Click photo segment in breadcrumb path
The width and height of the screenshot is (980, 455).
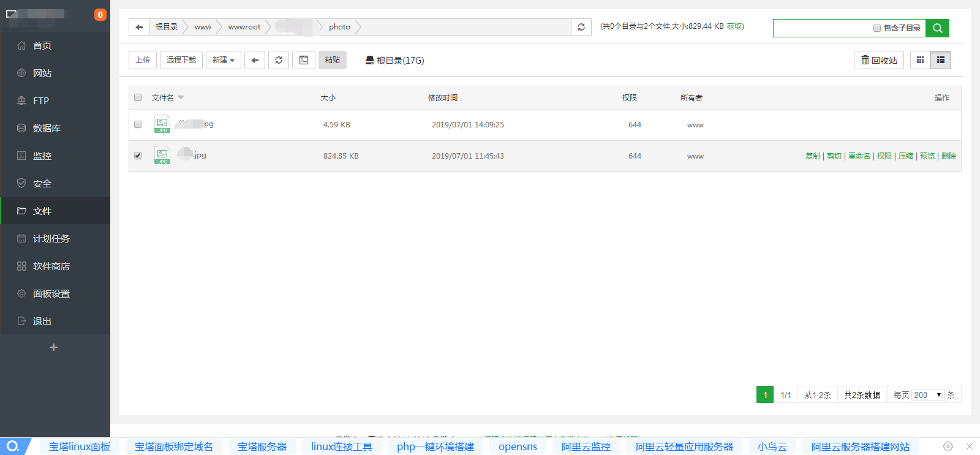click(x=339, y=27)
